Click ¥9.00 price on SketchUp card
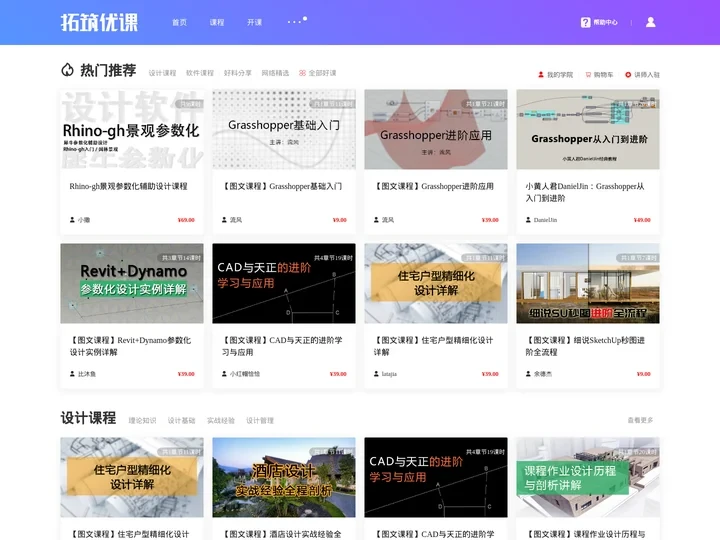Screen dimensions: 720x540 tap(644, 374)
